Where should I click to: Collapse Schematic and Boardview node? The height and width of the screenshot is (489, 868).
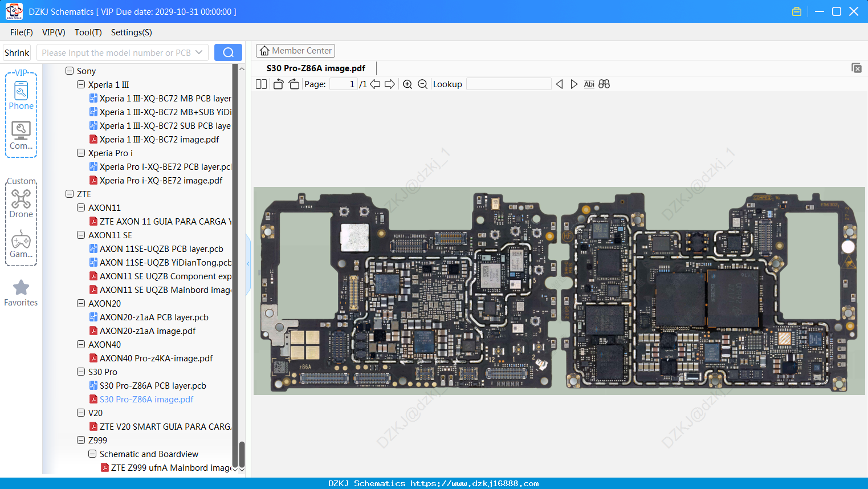point(92,454)
